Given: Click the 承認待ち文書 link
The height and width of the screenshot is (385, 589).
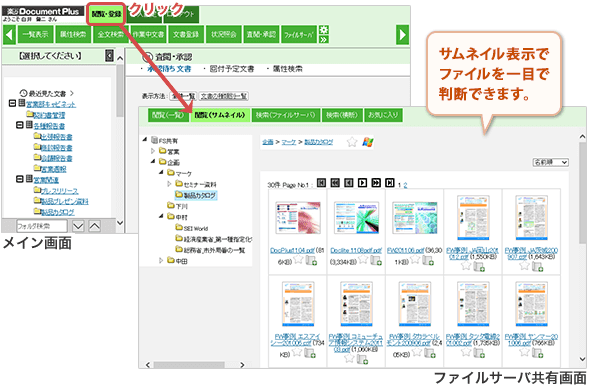Looking at the screenshot, I should (x=169, y=69).
